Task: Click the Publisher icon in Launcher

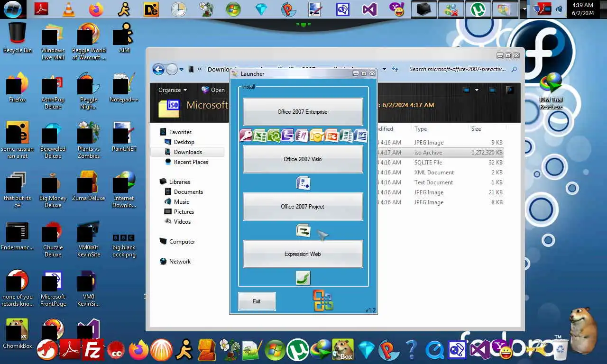Action: (346, 136)
